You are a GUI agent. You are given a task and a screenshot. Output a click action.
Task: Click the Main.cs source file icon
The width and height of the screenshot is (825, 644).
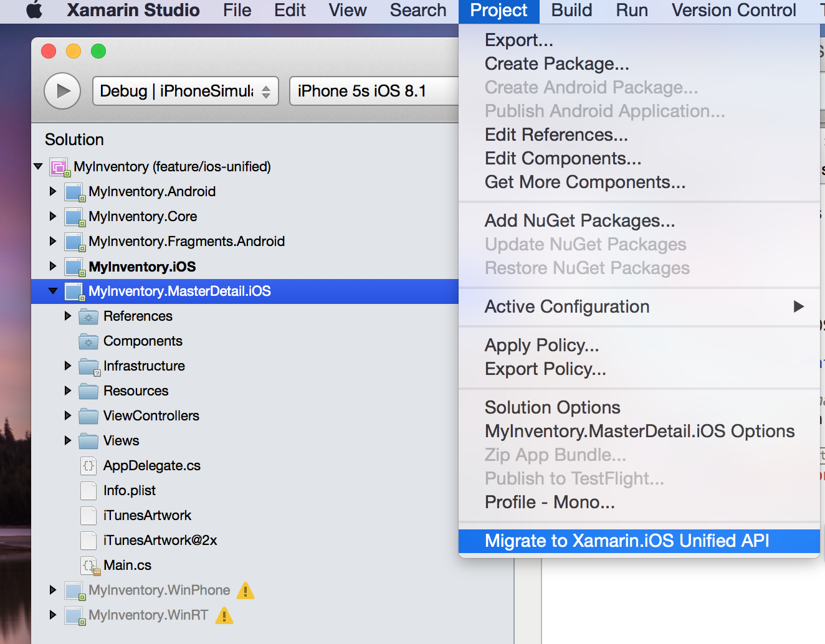coord(88,566)
